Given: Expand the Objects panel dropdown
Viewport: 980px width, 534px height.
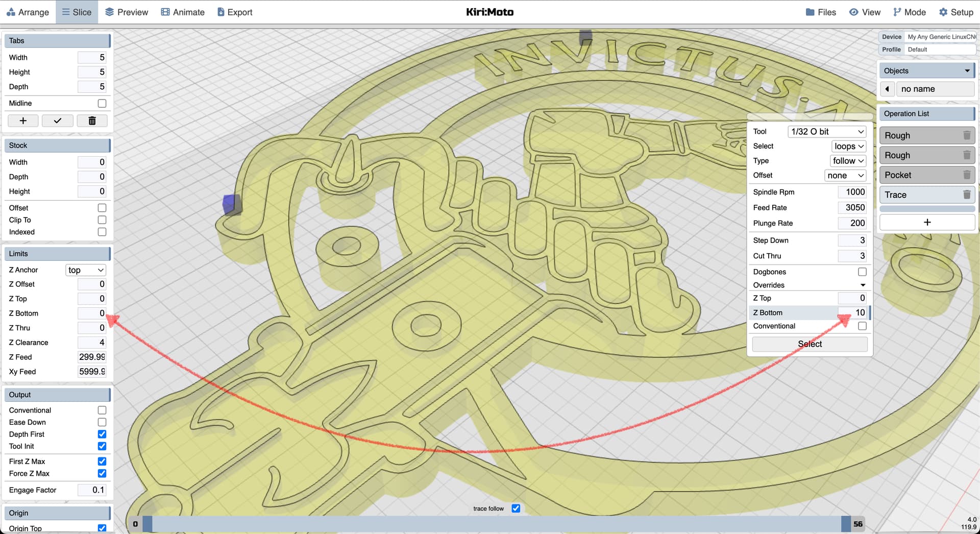Looking at the screenshot, I should 967,71.
